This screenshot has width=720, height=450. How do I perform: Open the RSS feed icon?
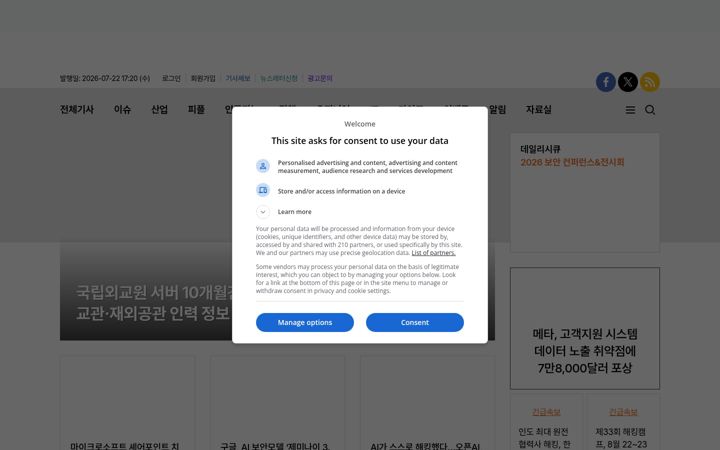pos(650,82)
